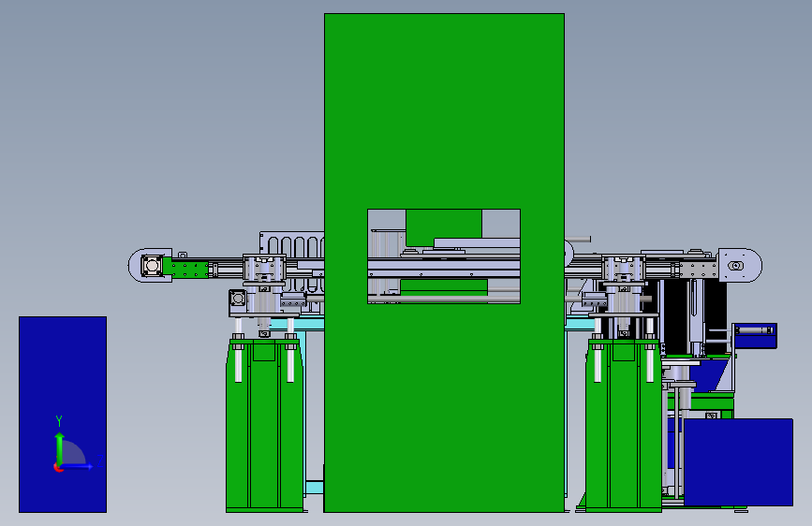Viewport: 812px width, 526px height.
Task: Select the small blue cylinder housing at right
Action: tap(756, 335)
